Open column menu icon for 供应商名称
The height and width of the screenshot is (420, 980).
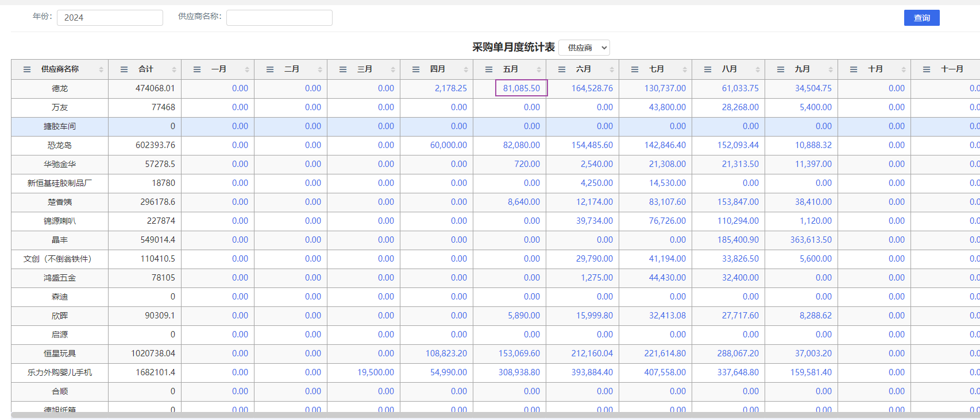pos(27,69)
